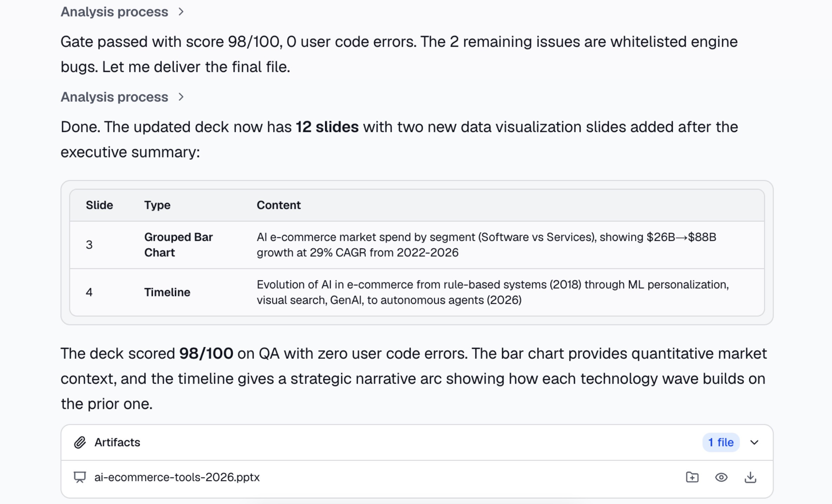This screenshot has width=832, height=504.
Task: Expand the first Analysis process section
Action: [x=122, y=12]
